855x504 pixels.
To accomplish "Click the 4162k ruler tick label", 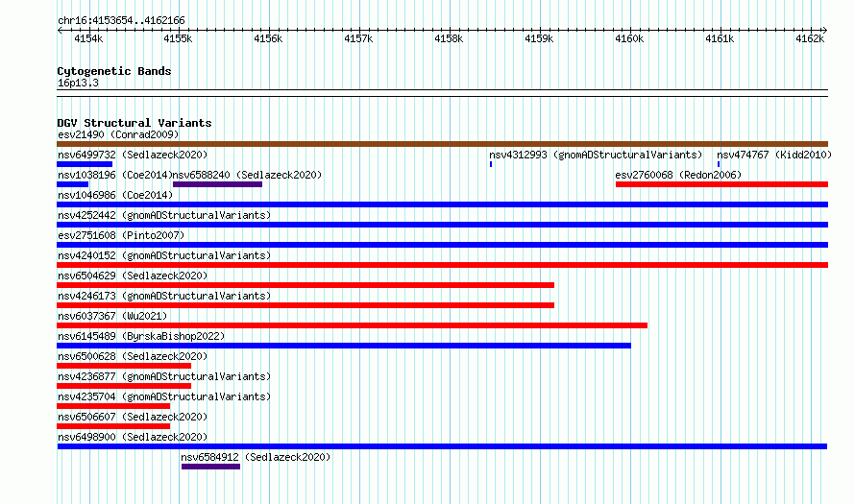I will coord(810,38).
